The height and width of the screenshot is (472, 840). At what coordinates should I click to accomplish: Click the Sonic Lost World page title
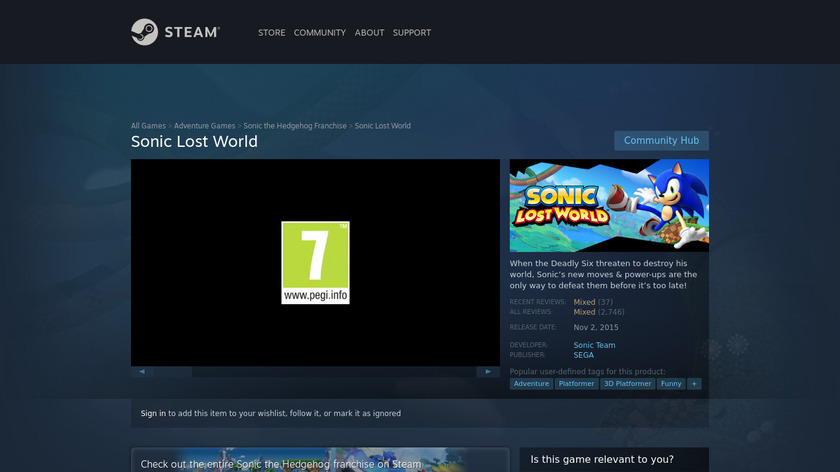194,141
